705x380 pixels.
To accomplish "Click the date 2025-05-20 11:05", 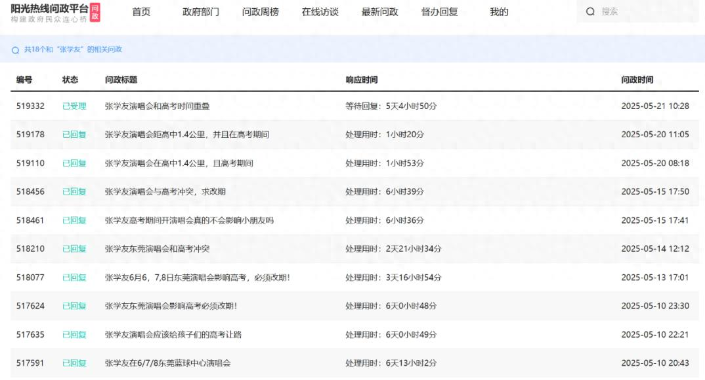I will [655, 134].
